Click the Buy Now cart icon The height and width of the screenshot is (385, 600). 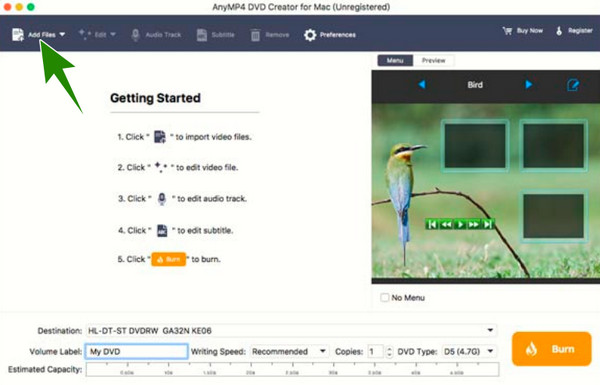(x=507, y=31)
